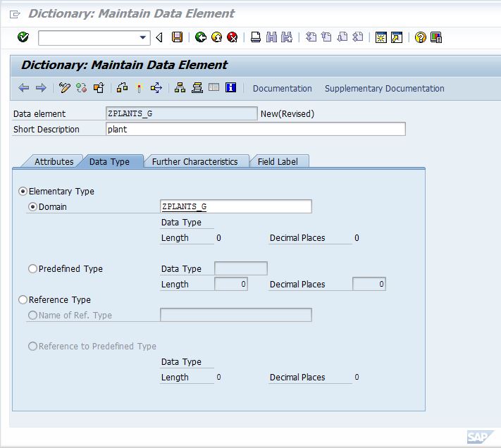Click the Activate matchstick icon
Viewport: 501px width, 448px height.
(x=139, y=88)
